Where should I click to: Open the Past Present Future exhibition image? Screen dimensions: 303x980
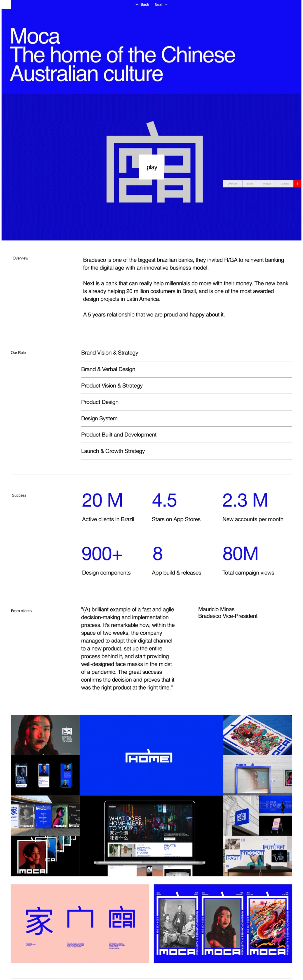point(257,856)
